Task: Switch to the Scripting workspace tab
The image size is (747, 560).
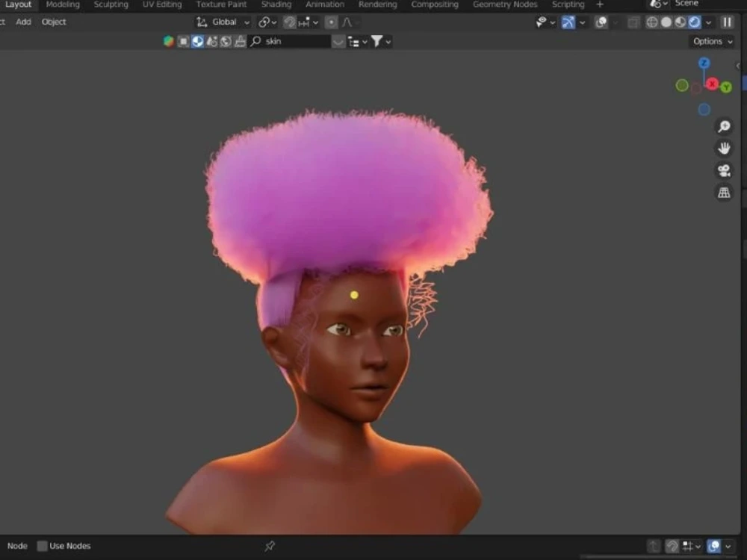Action: [x=568, y=4]
